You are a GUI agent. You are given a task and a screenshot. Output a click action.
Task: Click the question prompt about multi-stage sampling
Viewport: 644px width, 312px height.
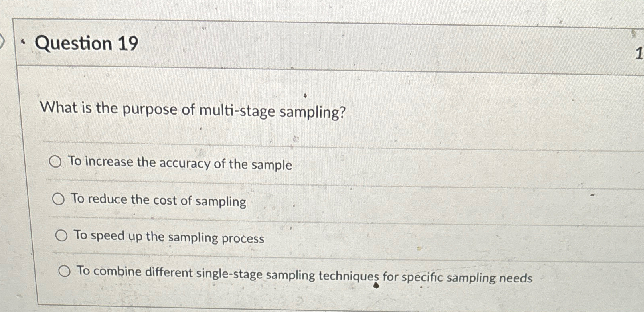pos(192,110)
